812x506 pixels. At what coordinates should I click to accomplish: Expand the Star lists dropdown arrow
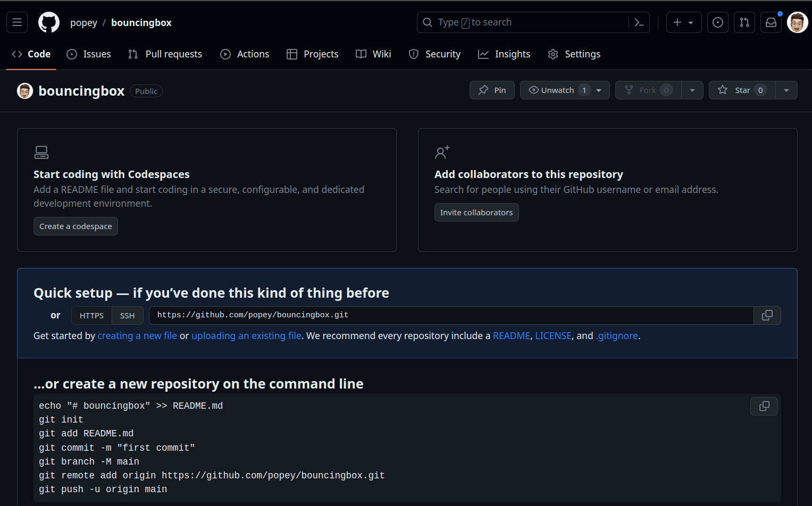click(x=786, y=90)
